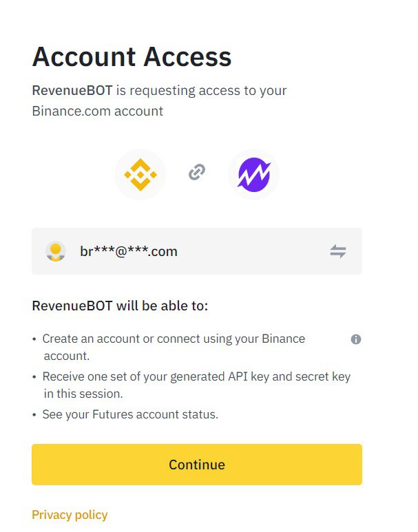Click the 'RevenueBOT will be able to:' heading
418x532 pixels.
coord(120,306)
